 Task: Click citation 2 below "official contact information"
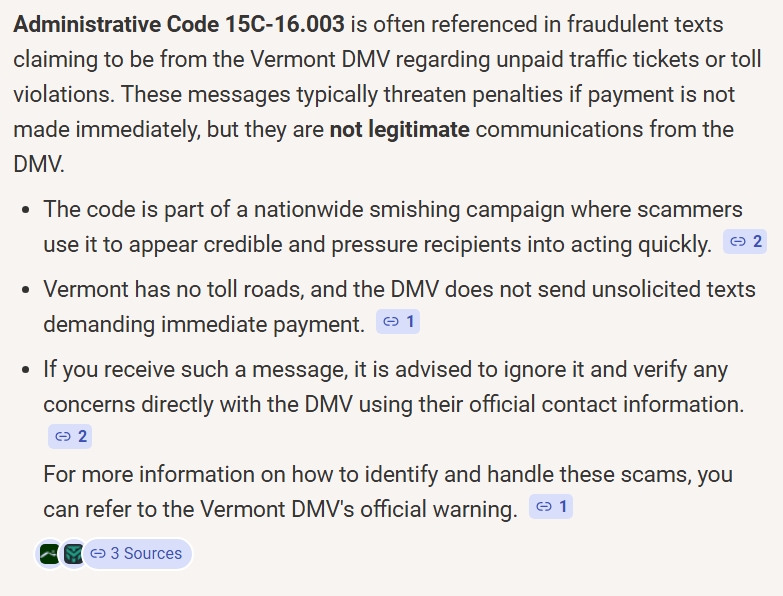pos(69,436)
